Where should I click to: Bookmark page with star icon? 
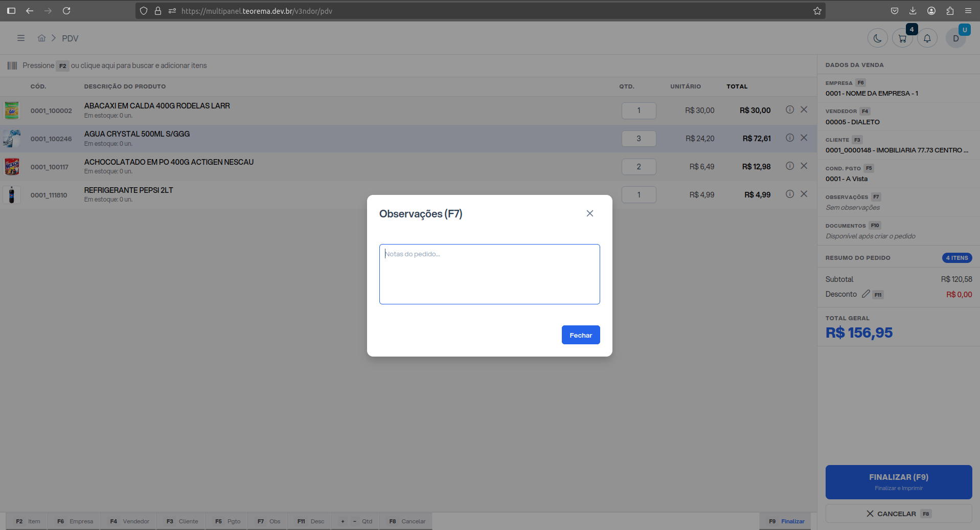coord(817,11)
